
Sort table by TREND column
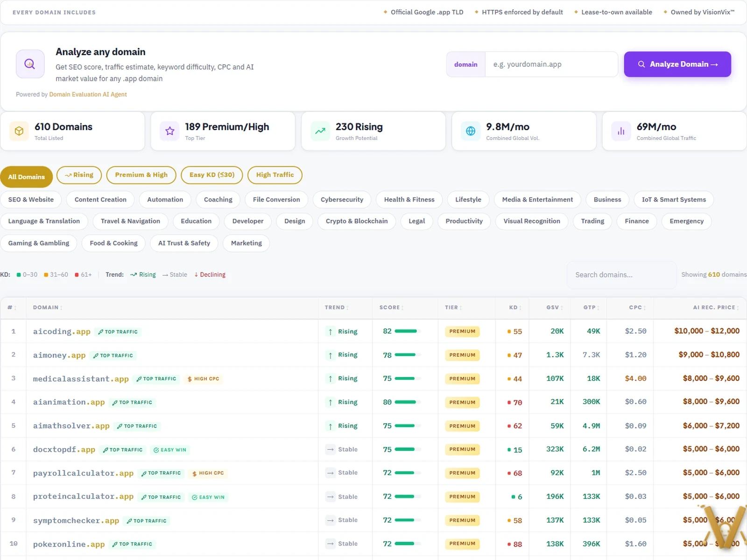click(x=337, y=308)
